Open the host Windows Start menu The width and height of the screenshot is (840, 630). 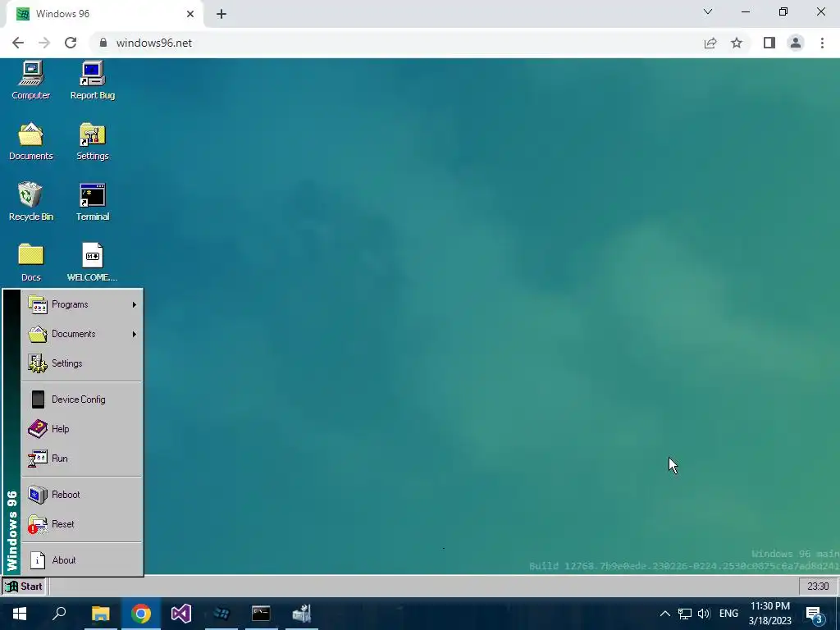[20, 614]
